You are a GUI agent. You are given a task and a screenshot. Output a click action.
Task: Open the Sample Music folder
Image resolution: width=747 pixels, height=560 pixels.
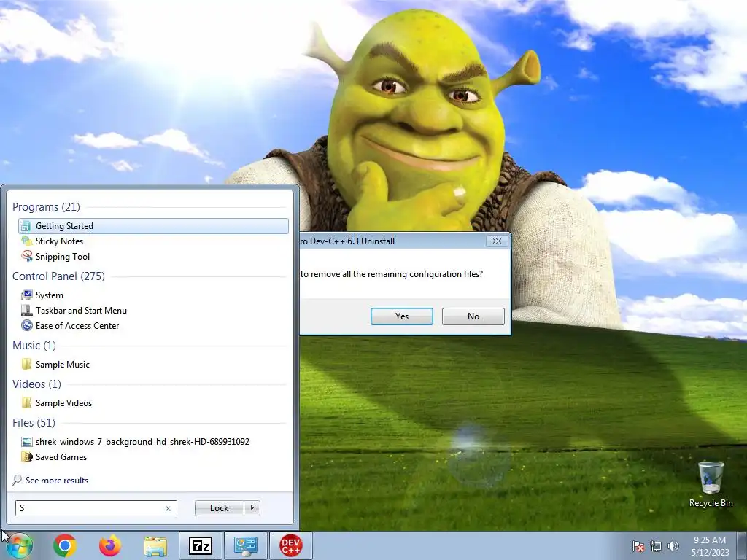tap(63, 365)
